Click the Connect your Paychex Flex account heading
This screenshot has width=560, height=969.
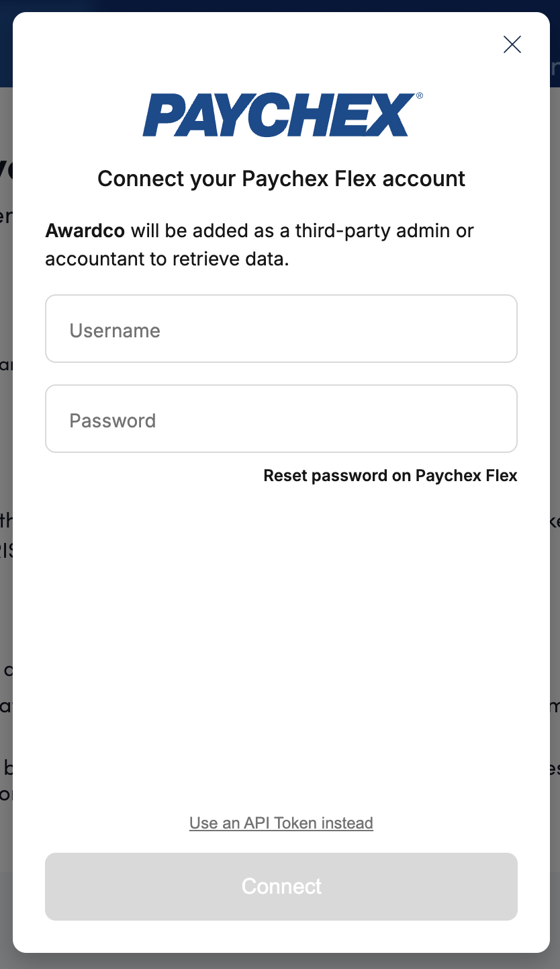pos(281,179)
